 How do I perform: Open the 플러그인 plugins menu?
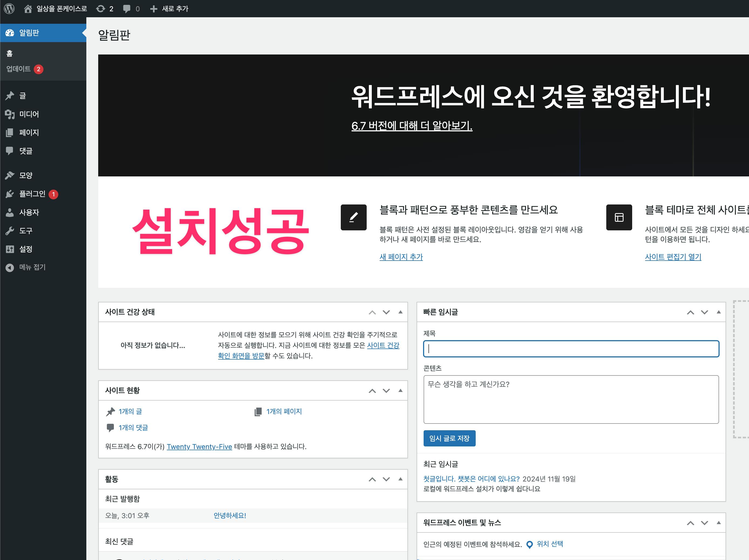(32, 194)
